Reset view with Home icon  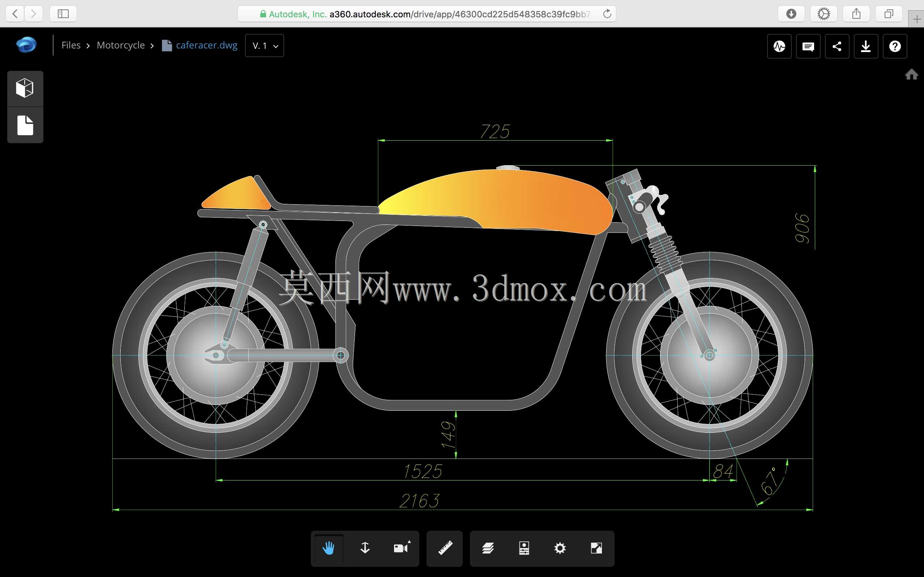[911, 74]
